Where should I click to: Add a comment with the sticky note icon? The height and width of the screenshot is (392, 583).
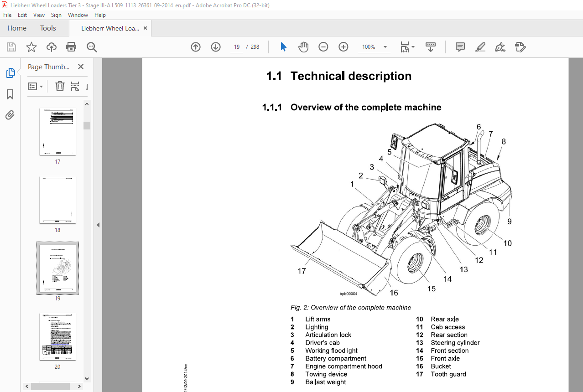[x=460, y=47]
